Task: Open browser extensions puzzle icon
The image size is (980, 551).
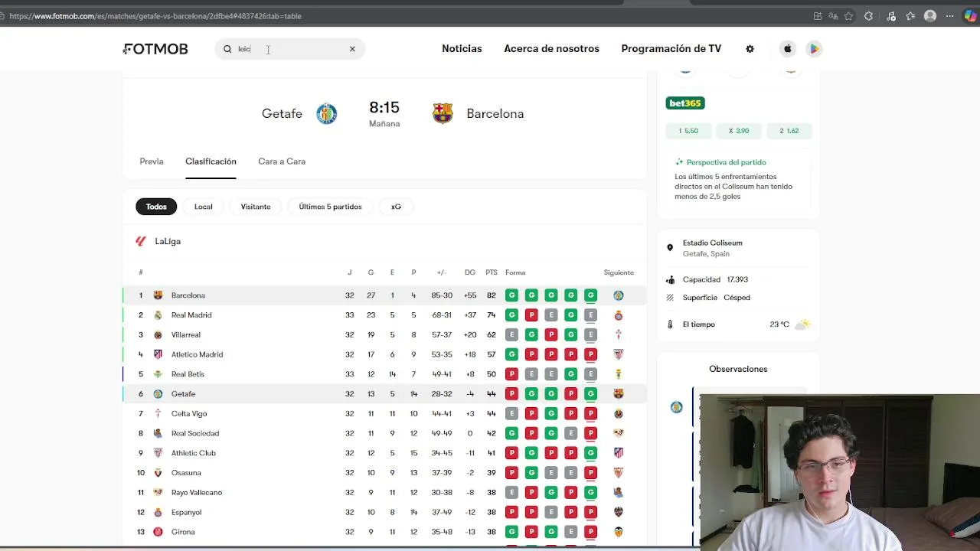Action: pos(869,16)
